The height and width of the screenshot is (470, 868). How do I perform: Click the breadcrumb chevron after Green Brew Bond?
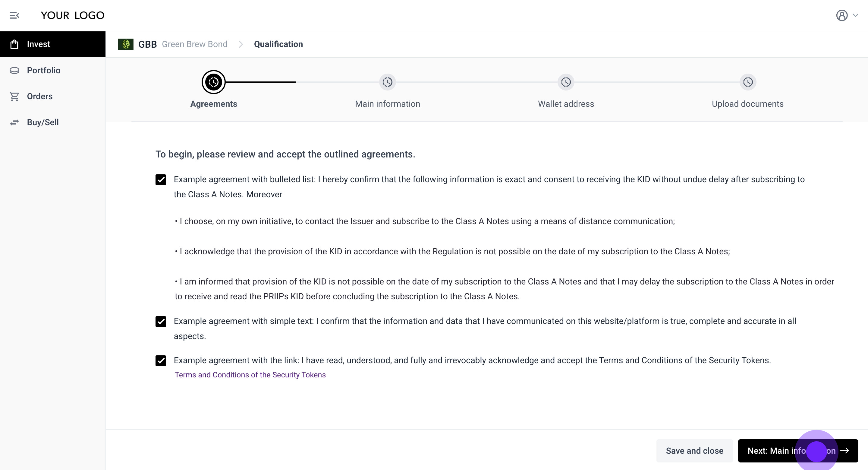[x=241, y=44]
